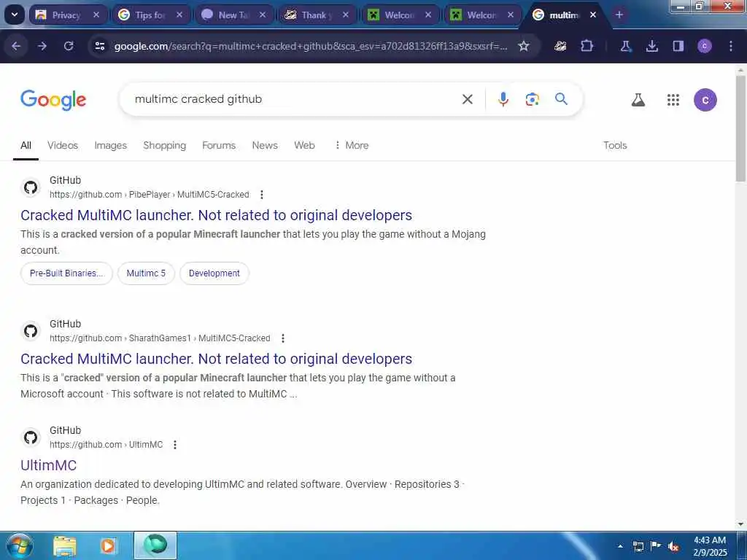The width and height of the screenshot is (747, 560).
Task: Click GitHub favicon of UltimMC result
Action: 31,437
